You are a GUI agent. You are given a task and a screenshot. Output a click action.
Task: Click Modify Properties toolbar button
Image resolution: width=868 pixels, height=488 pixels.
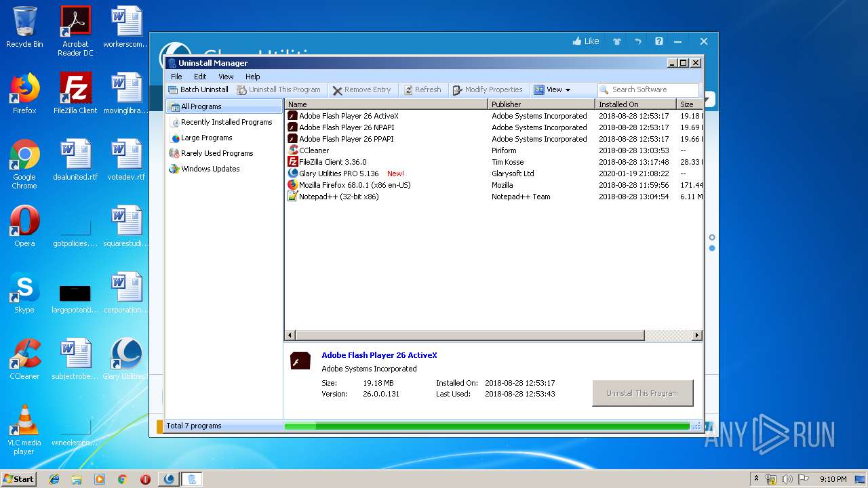click(488, 89)
